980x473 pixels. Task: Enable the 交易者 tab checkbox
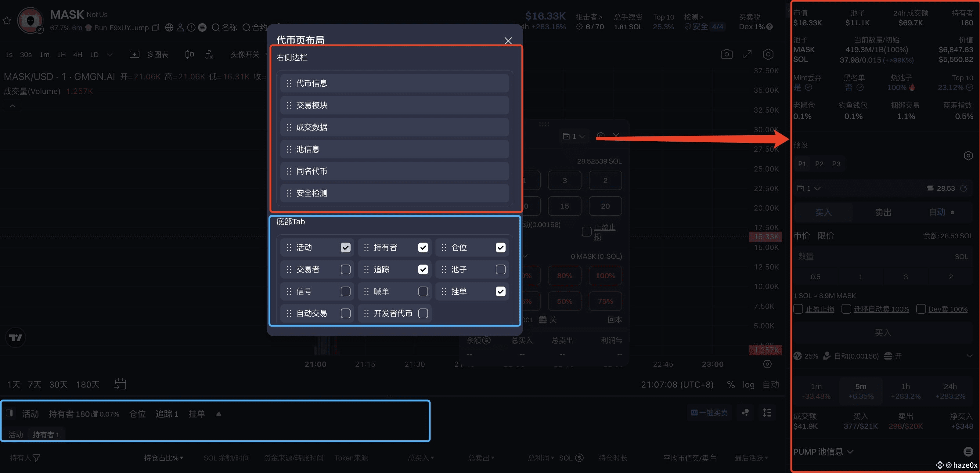point(345,269)
